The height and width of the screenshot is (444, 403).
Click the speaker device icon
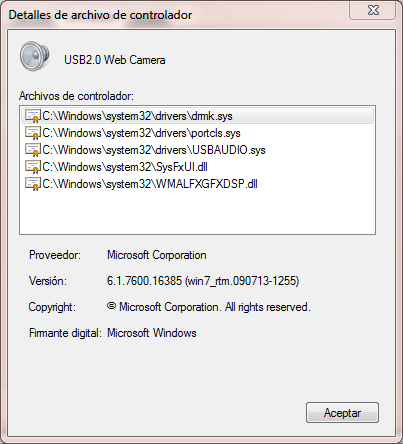point(35,56)
